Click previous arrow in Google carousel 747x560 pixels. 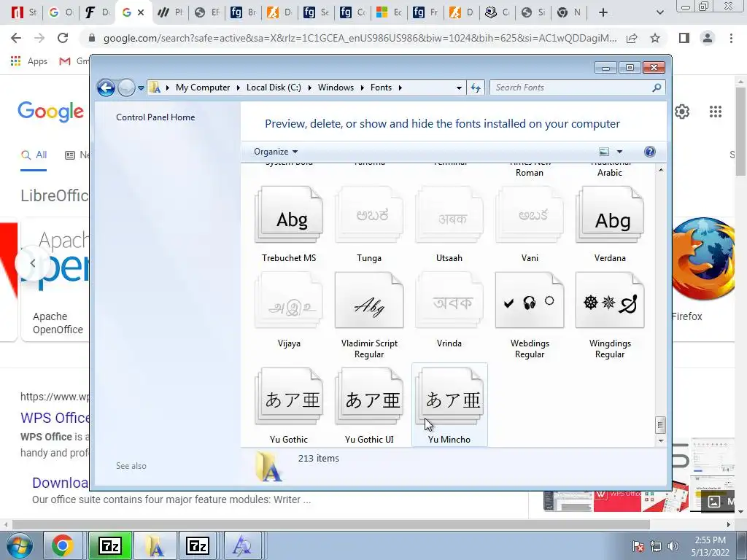[32, 262]
